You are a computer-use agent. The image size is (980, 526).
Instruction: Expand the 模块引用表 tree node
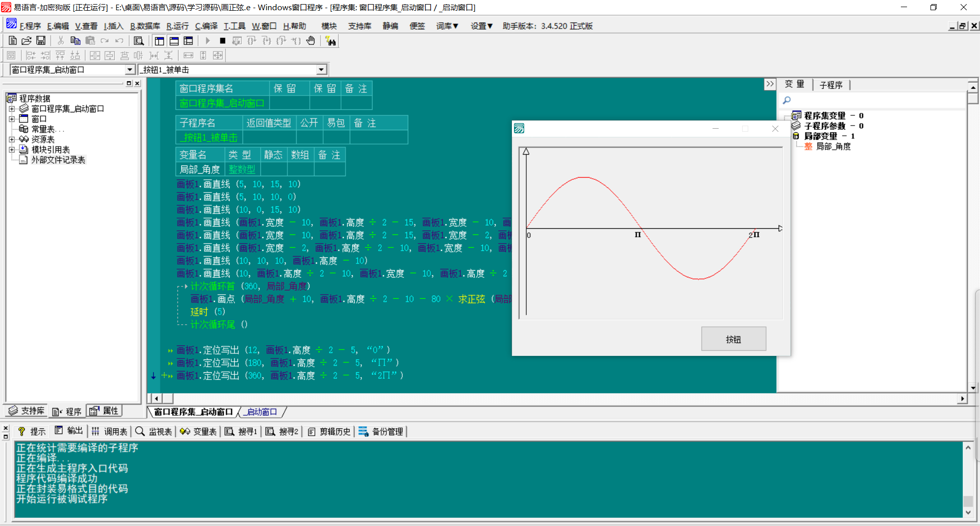(x=12, y=150)
